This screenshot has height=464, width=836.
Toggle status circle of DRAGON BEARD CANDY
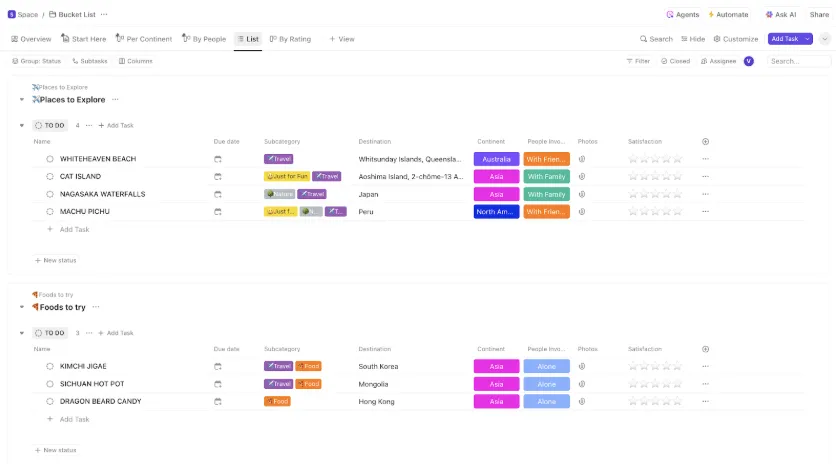50,402
